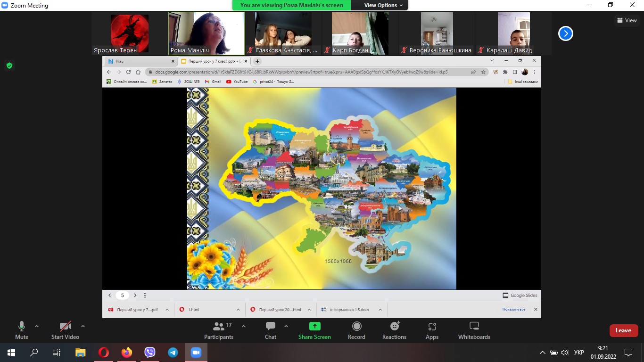This screenshot has width=644, height=362.
Task: Click the УКР language indicator in tray
Action: coord(579,353)
